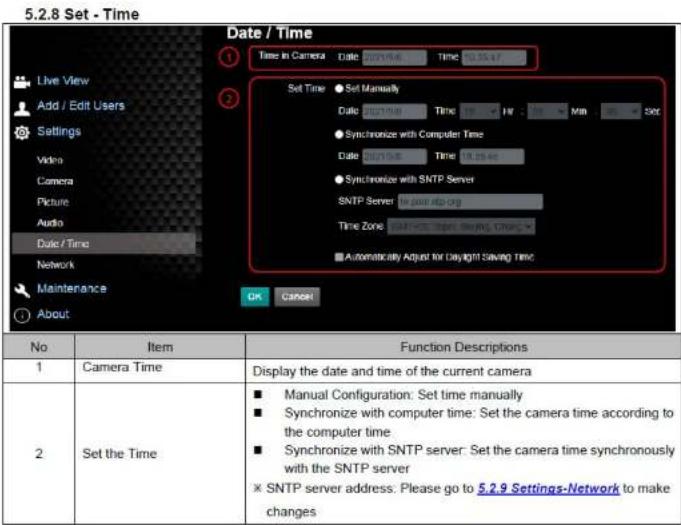This screenshot has width=681, height=525.
Task: Click the 'Item' column header
Action: (160, 347)
